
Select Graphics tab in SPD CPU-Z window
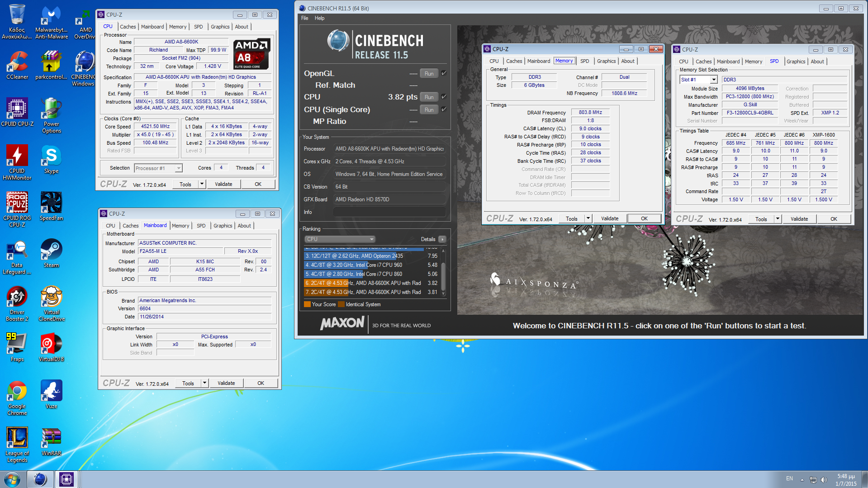point(796,62)
